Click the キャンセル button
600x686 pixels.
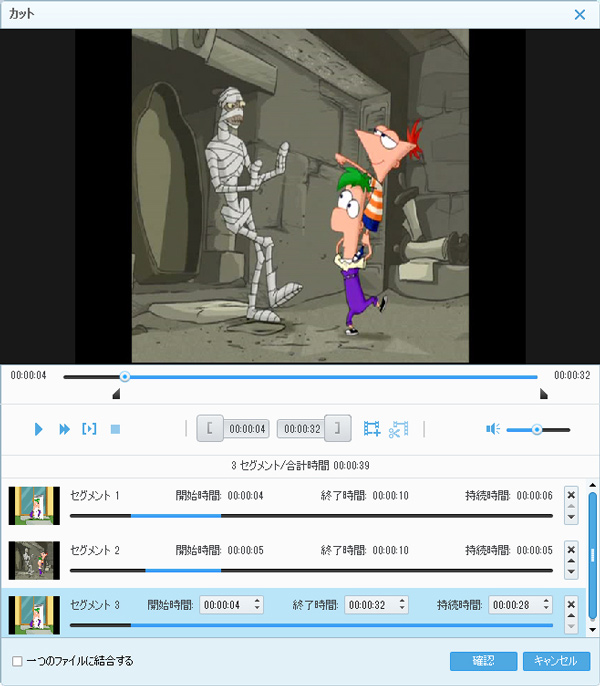click(x=556, y=661)
